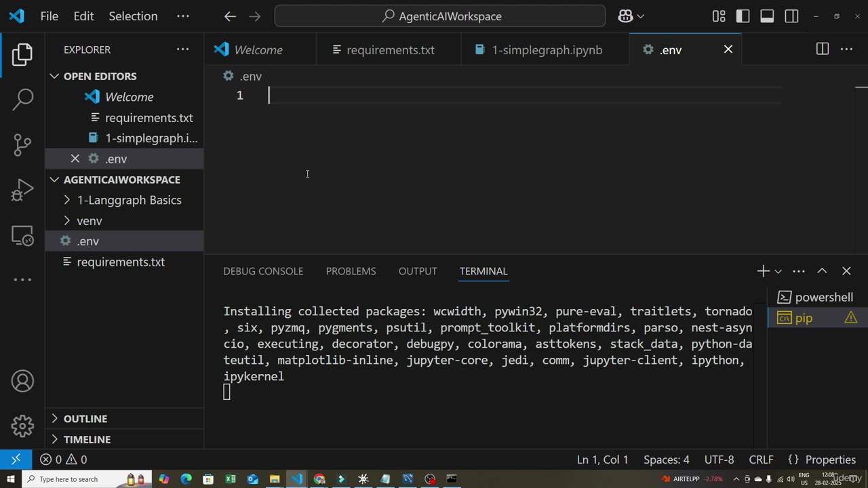Open the terminal launch profile dropdown
This screenshot has height=488, width=868.
click(778, 271)
